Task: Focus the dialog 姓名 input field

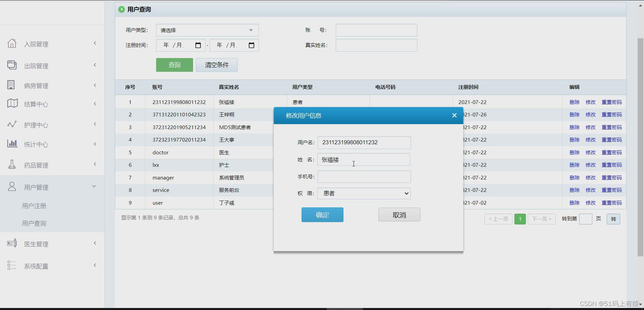Action: pos(364,159)
